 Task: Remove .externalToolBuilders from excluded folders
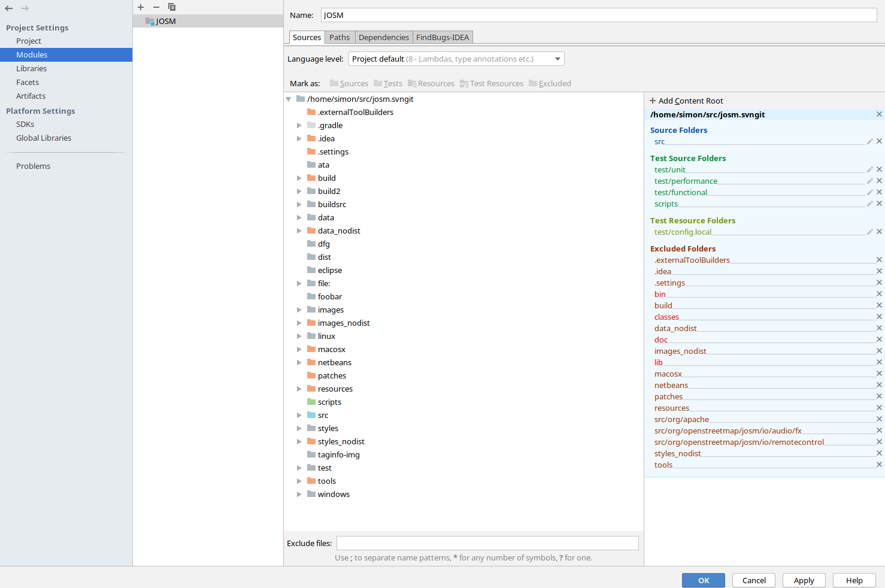pos(879,260)
